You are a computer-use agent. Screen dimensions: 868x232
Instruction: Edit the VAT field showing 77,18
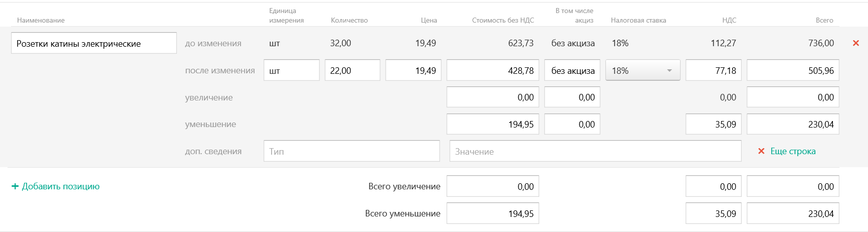coord(713,70)
